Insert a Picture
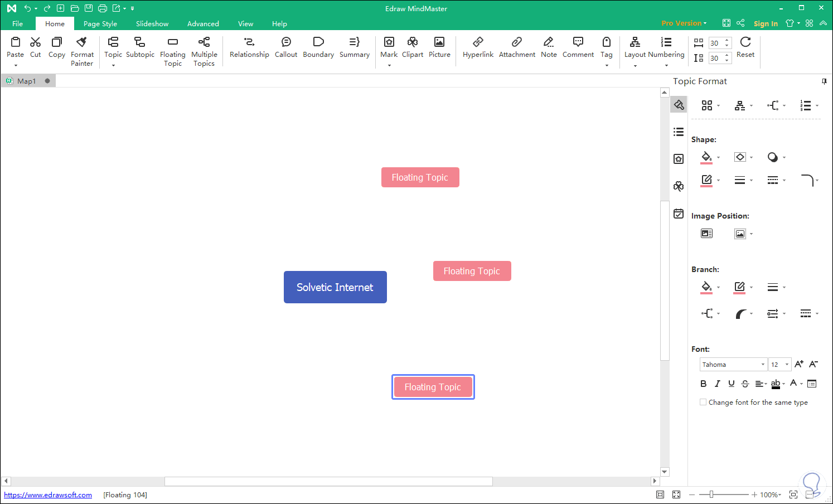The height and width of the screenshot is (504, 833). pos(439,47)
